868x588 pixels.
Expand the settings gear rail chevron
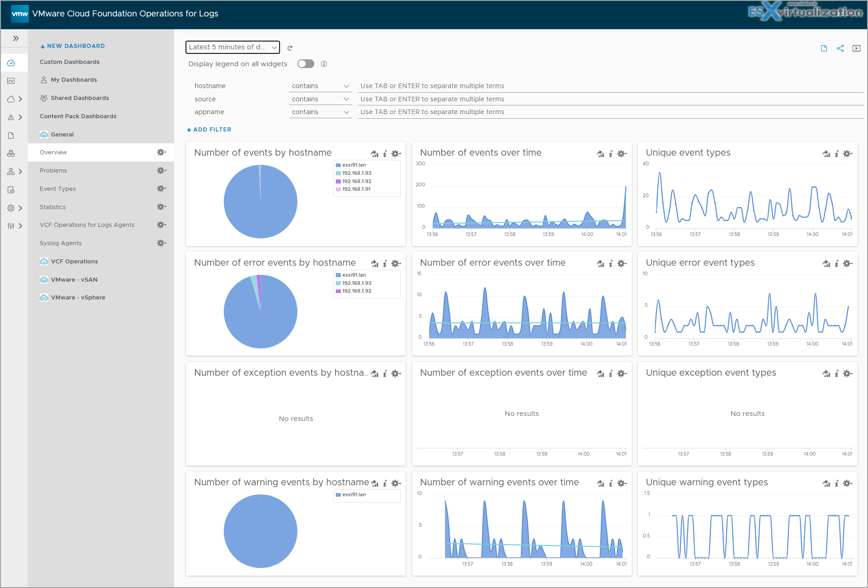[x=21, y=208]
